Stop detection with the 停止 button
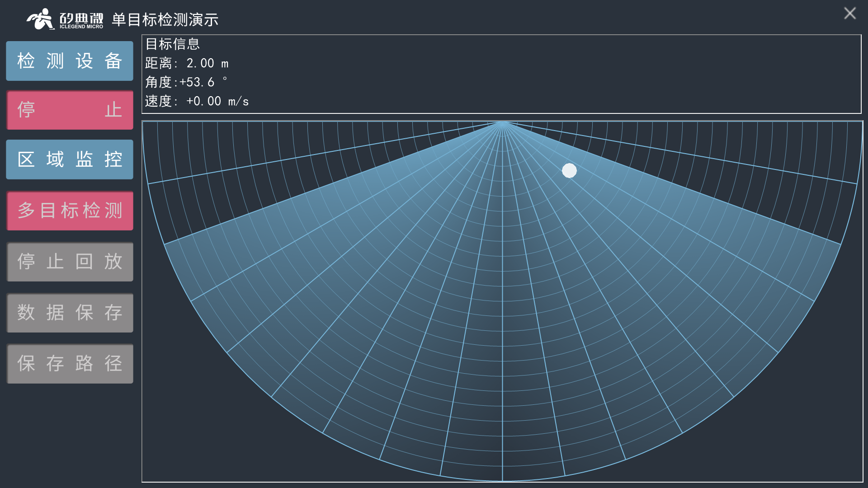 [70, 110]
